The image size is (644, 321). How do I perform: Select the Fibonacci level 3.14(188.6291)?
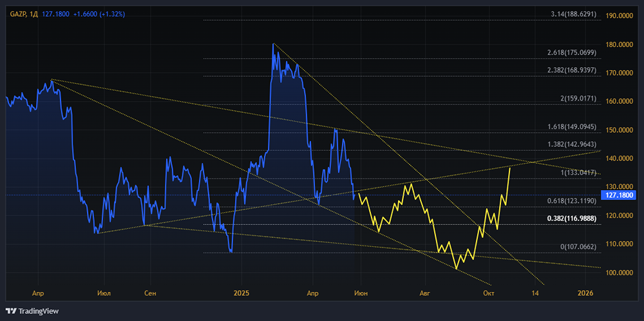573,14
